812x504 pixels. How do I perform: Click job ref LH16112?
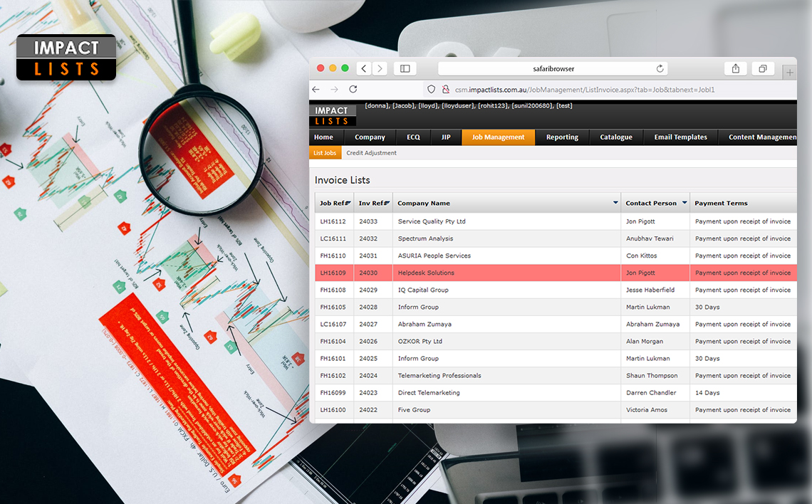coord(333,221)
